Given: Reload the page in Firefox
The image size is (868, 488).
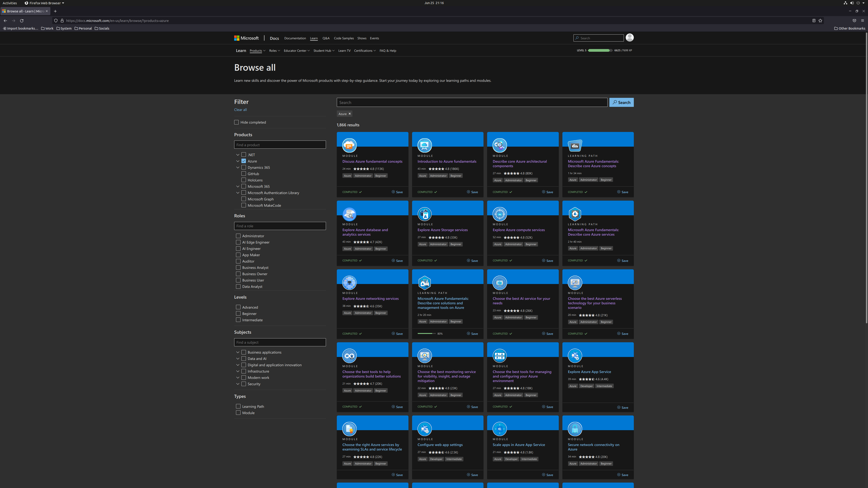Looking at the screenshot, I should [21, 21].
